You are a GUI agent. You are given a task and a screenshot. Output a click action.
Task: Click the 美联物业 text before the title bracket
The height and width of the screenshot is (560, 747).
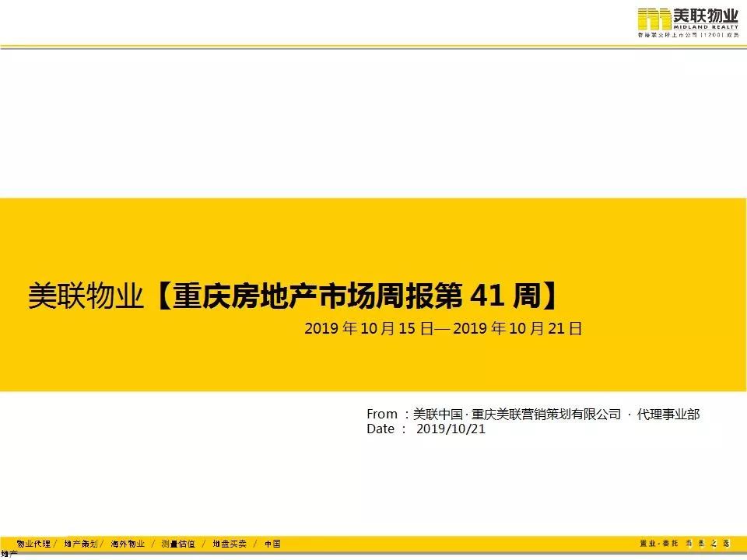86,296
